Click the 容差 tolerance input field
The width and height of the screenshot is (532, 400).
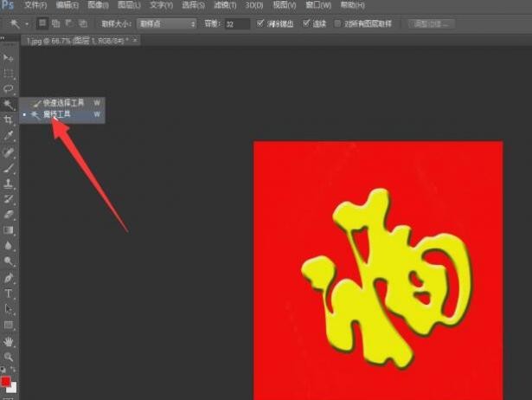coord(237,24)
